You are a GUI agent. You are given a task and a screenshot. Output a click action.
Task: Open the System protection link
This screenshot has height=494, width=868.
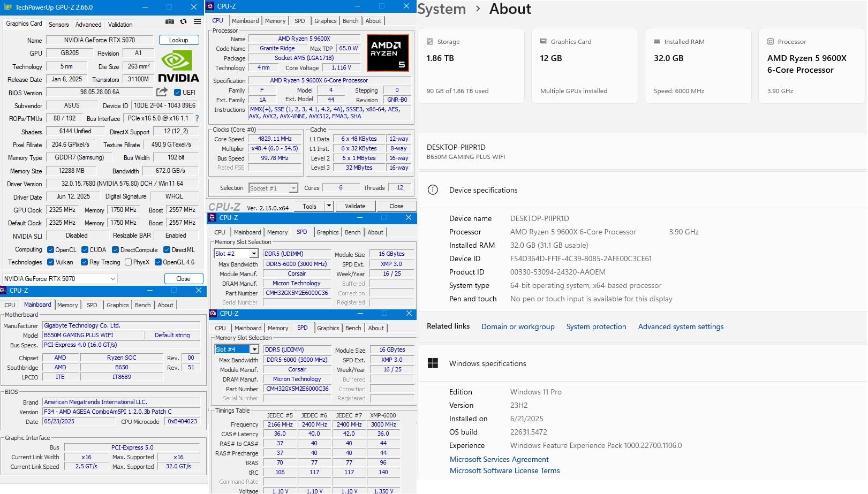point(596,326)
